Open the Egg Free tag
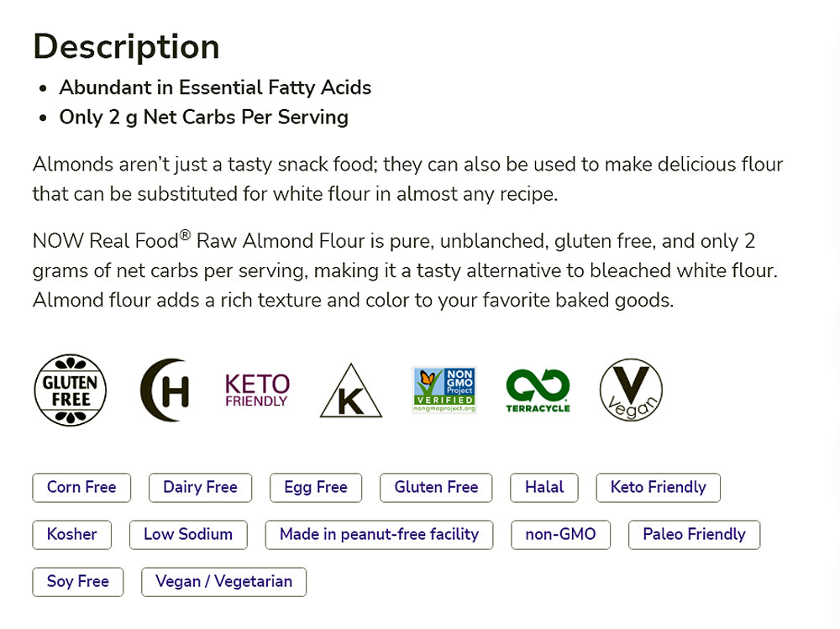The width and height of the screenshot is (840, 629). coord(316,488)
